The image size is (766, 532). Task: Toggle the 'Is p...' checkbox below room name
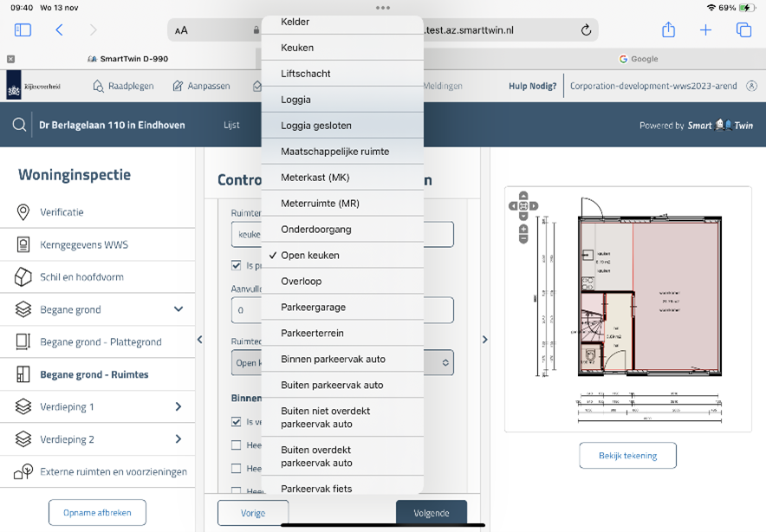pos(236,265)
